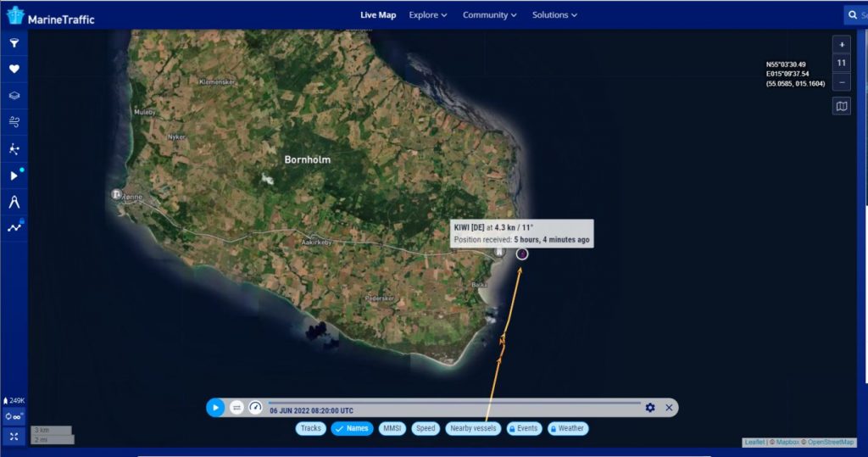Open the Solutions dropdown menu

point(554,14)
